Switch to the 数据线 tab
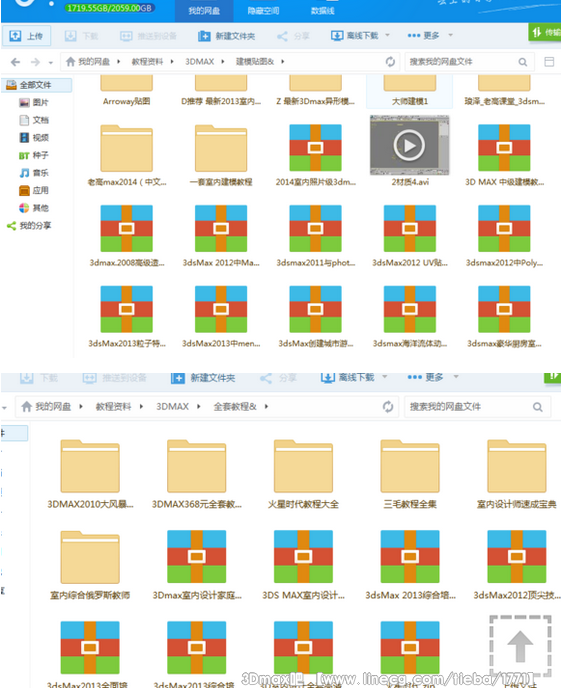The height and width of the screenshot is (696, 563). (322, 11)
